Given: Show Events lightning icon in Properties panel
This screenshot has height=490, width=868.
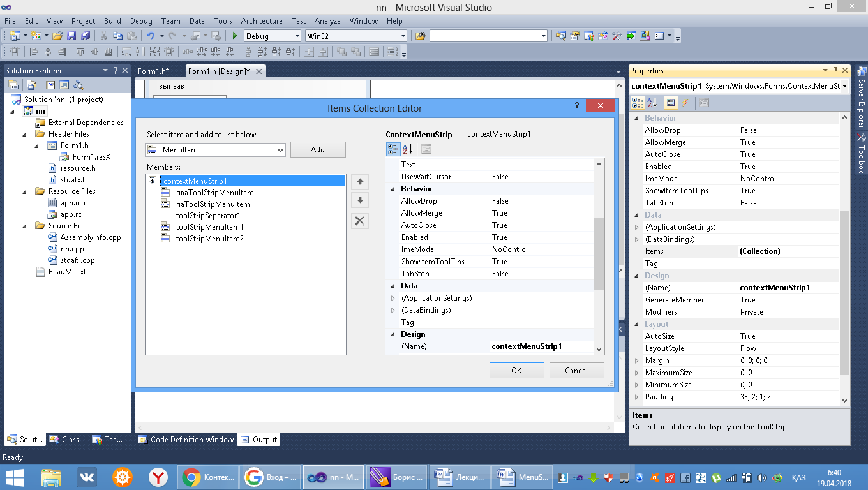Looking at the screenshot, I should [x=685, y=102].
